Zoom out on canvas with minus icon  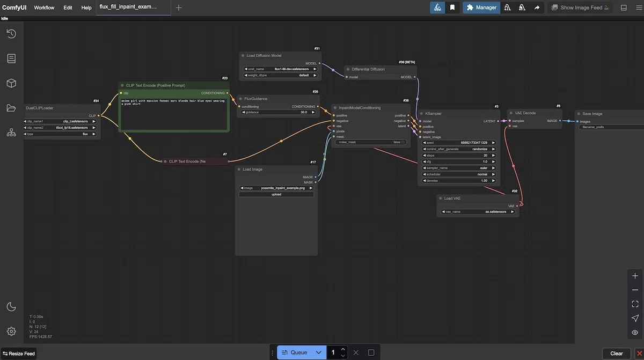pos(635,290)
